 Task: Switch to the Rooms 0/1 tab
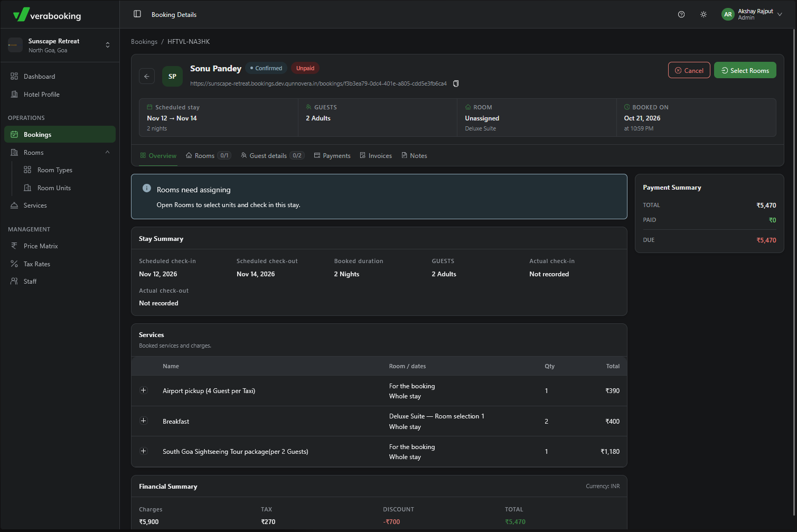point(208,156)
